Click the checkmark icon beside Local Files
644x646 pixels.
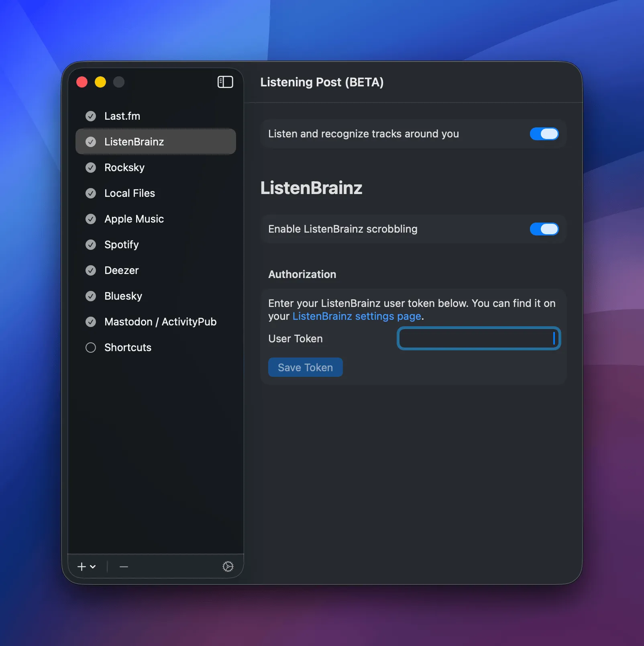[x=91, y=193]
